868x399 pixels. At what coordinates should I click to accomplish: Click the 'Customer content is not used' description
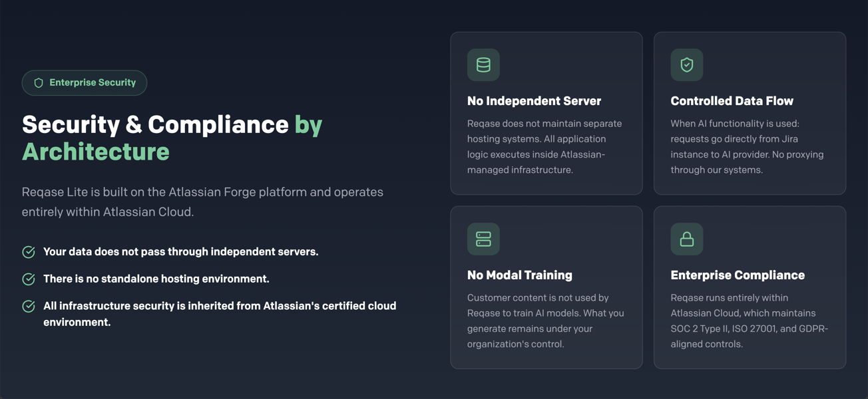click(x=545, y=321)
